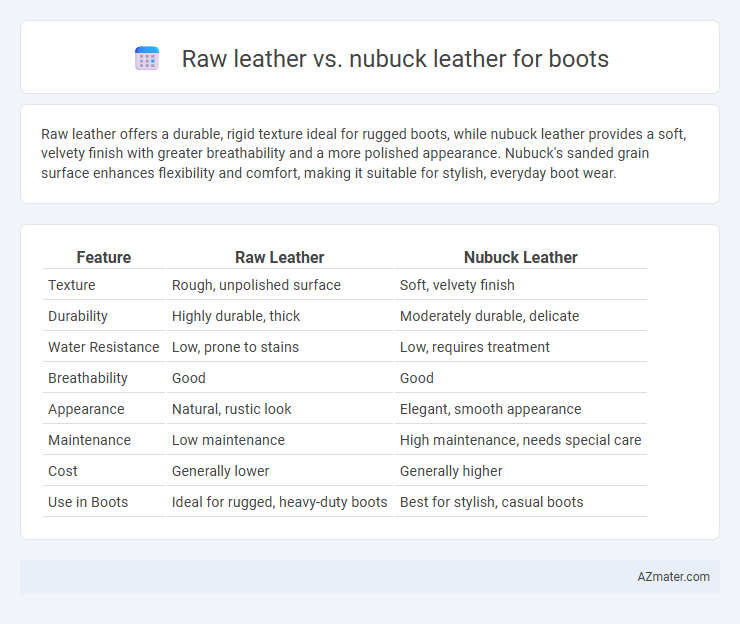Click the cell 'Generally higher'

point(451,471)
